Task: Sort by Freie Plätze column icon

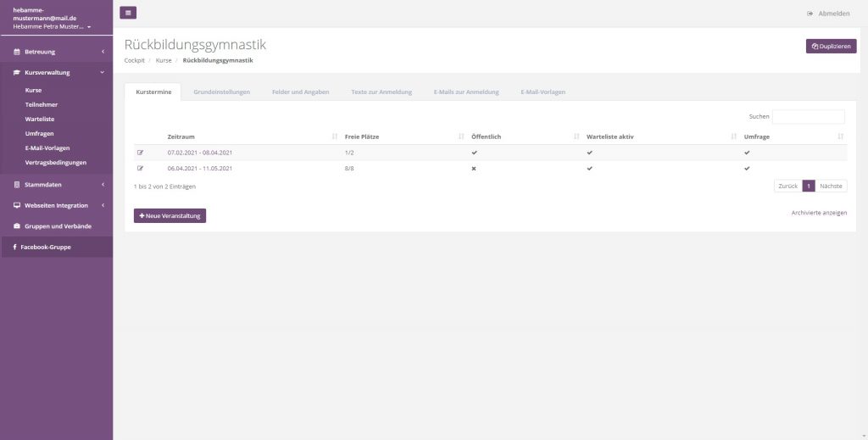Action: [x=461, y=136]
